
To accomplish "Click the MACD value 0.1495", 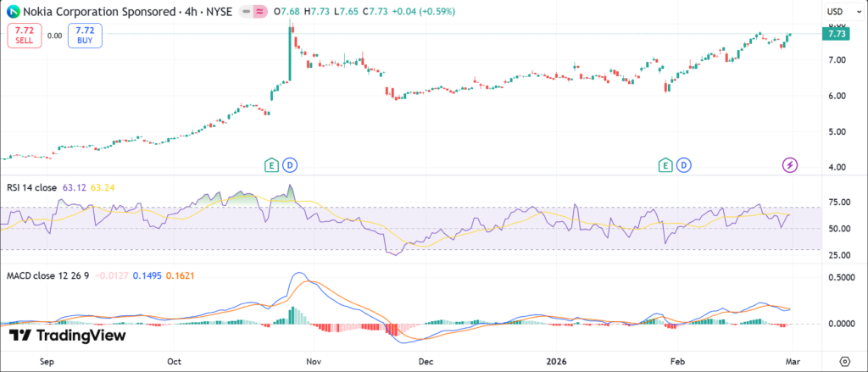I will pos(147,275).
